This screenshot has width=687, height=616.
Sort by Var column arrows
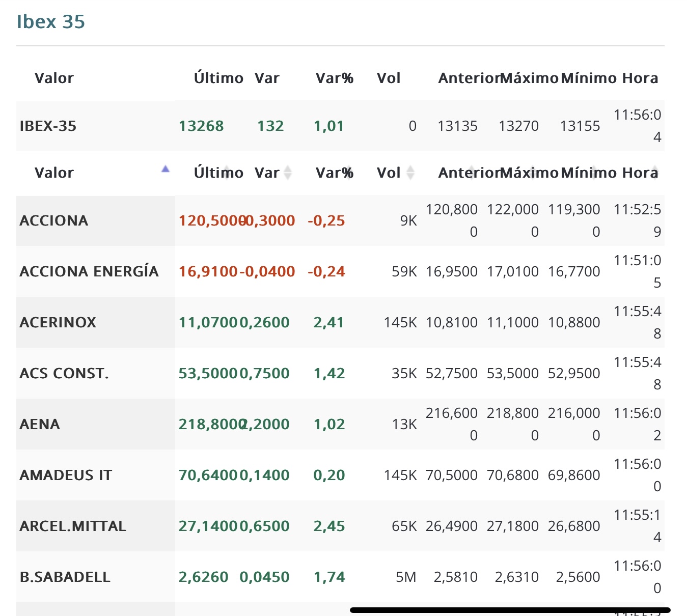[x=288, y=173]
